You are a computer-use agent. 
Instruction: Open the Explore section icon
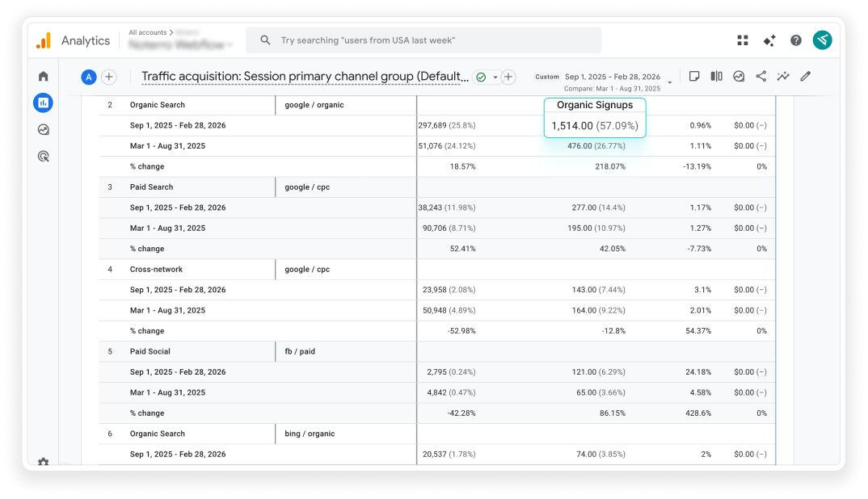(44, 129)
